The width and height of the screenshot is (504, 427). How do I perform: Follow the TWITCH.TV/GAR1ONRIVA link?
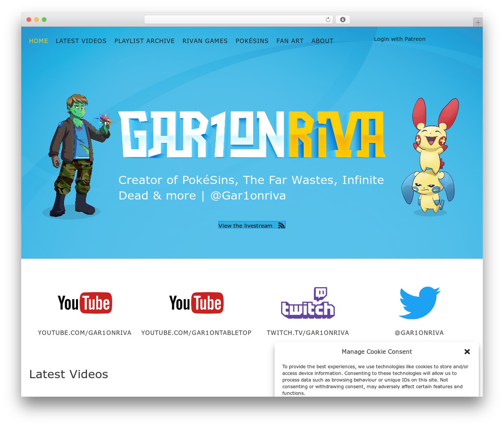[308, 333]
